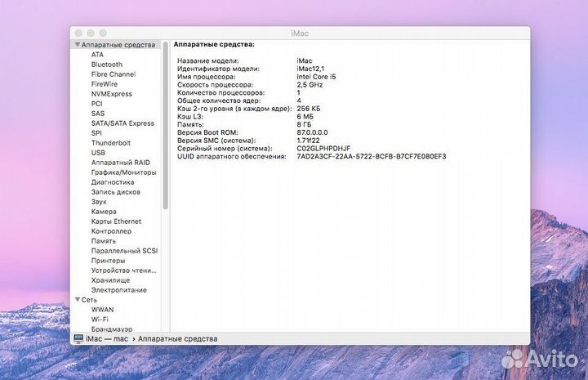Viewport: 588px width, 380px height.
Task: Open the Fibre Channel entry
Action: point(114,74)
